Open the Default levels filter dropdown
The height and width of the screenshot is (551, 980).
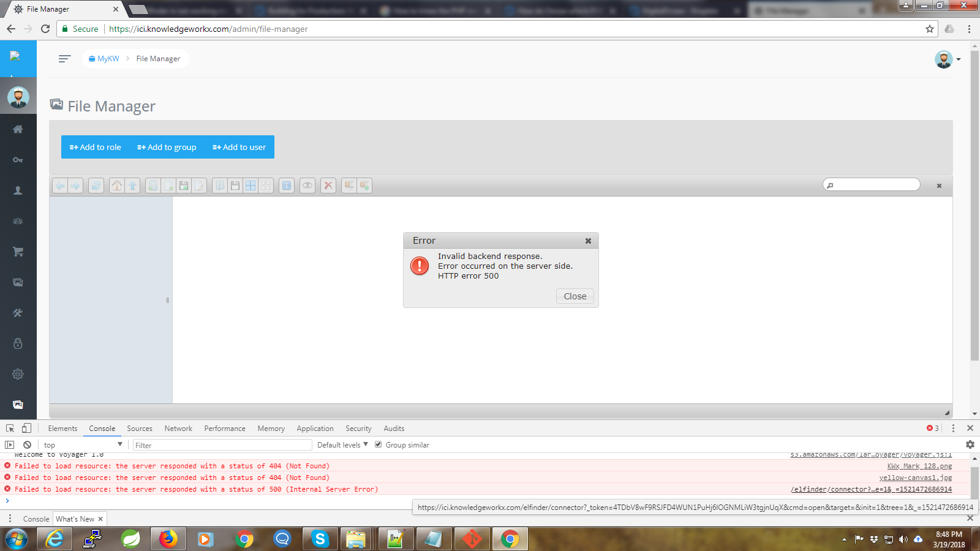coord(342,444)
